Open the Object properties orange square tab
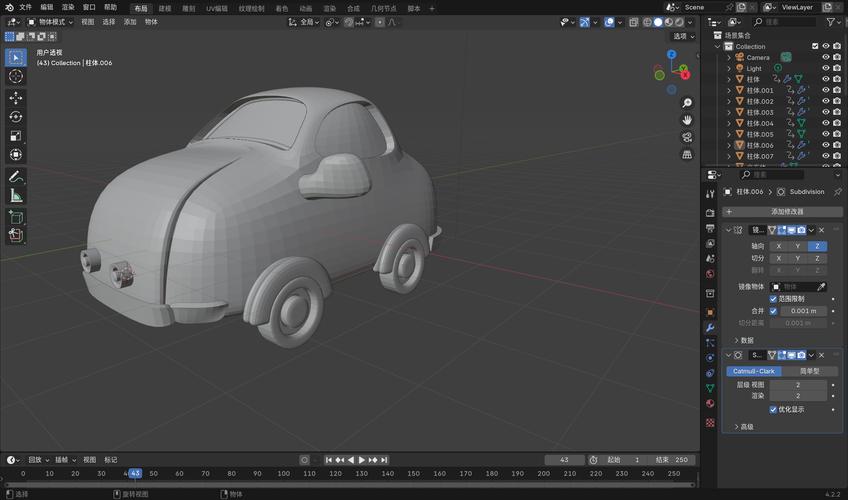This screenshot has height=500, width=848. [x=710, y=312]
